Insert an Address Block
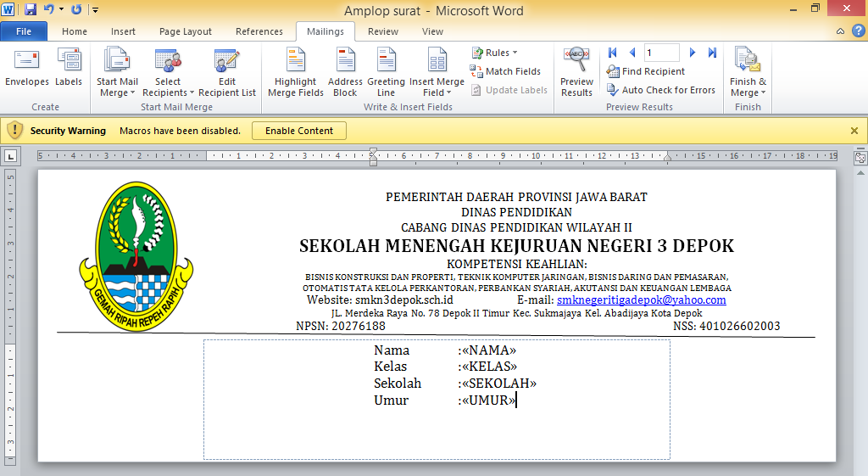The height and width of the screenshot is (476, 868). 345,72
